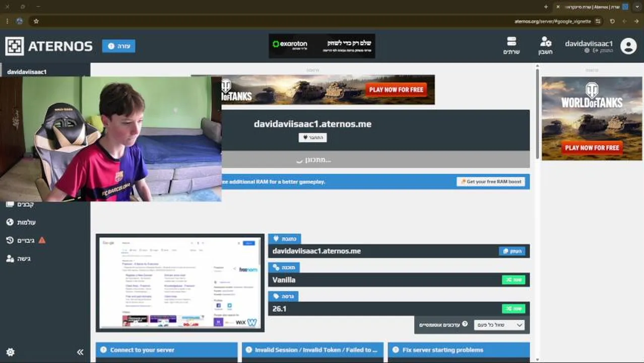This screenshot has height=363, width=644.
Task: Click the davidaviisaac1 server name in sidebar
Action: (27, 72)
